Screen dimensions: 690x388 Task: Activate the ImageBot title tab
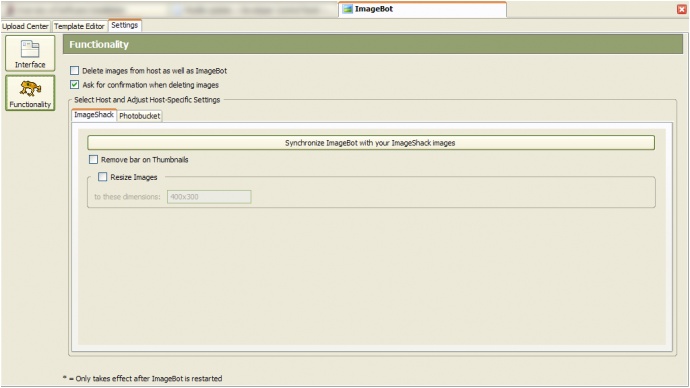(x=422, y=9)
